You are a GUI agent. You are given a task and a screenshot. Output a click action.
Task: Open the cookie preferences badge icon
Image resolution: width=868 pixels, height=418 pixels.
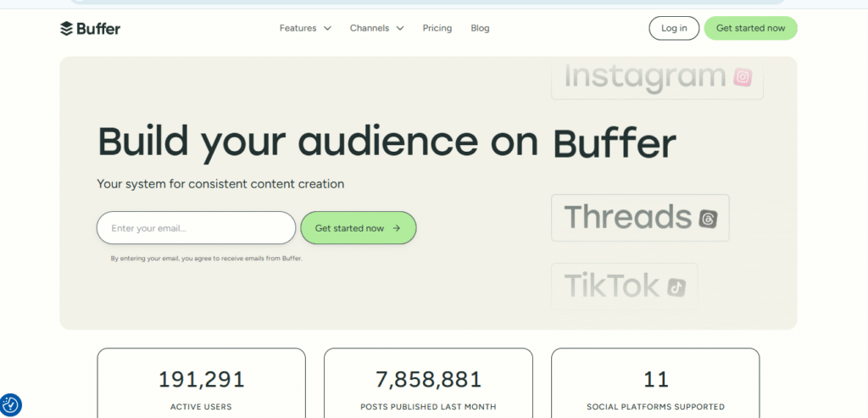[10, 404]
